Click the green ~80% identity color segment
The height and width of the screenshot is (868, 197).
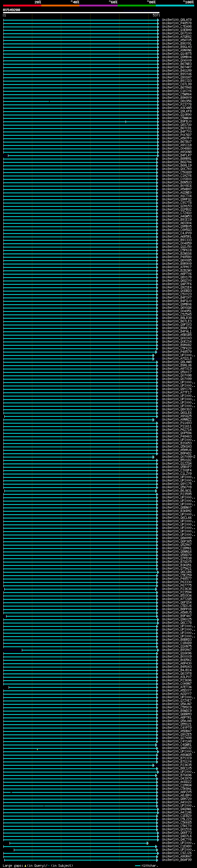point(137,6)
